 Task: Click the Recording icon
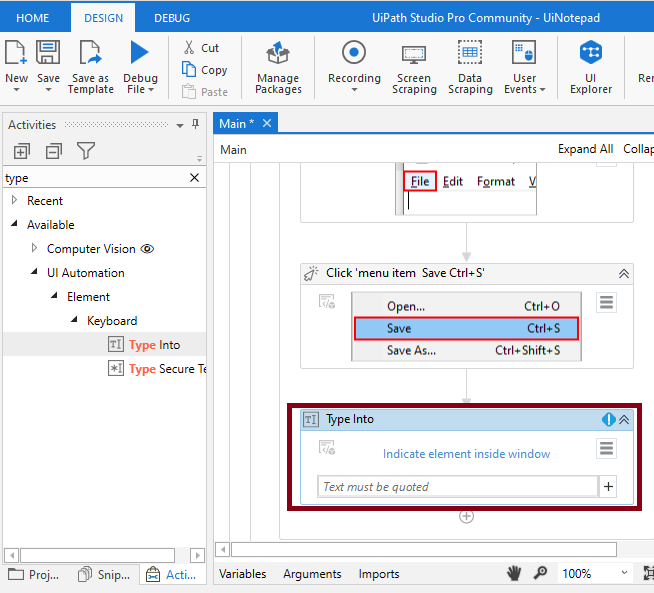pyautogui.click(x=354, y=53)
